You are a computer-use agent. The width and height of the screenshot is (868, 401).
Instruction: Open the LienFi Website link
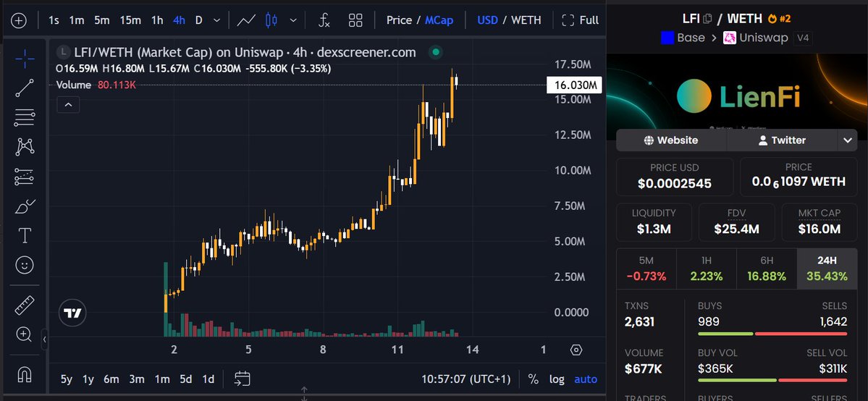tap(671, 140)
